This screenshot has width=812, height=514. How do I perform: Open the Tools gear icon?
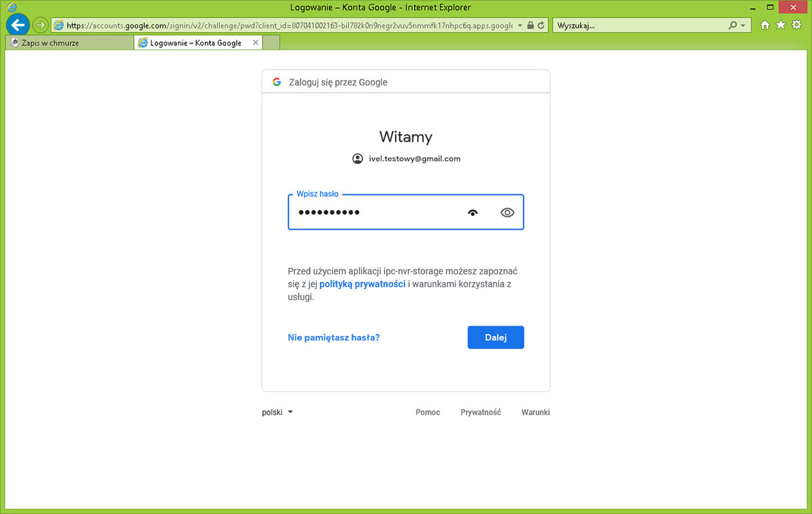tap(796, 25)
